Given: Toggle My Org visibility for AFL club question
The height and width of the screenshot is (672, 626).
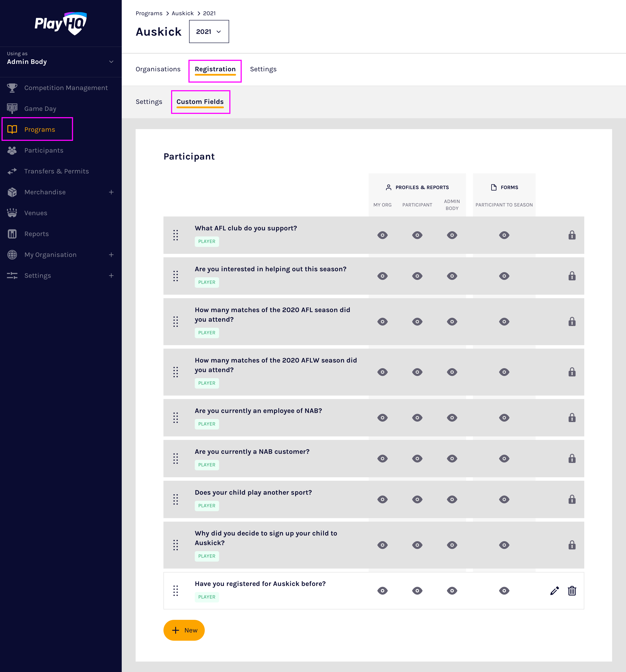Looking at the screenshot, I should pos(382,235).
